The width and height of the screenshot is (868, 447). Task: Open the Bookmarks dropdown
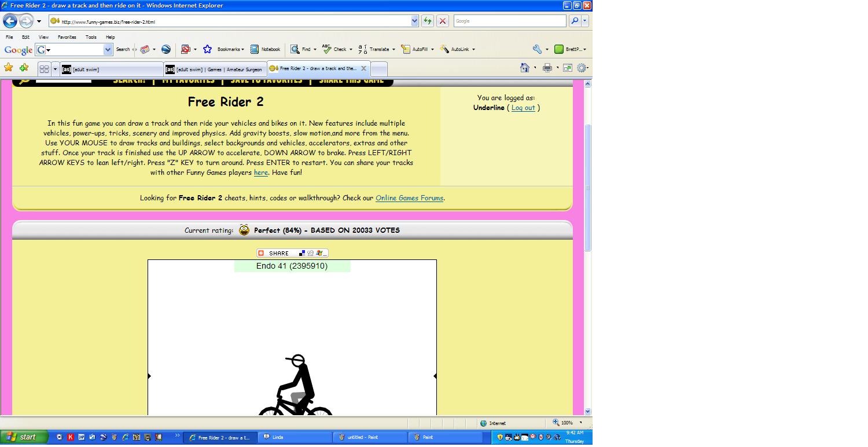tap(230, 49)
